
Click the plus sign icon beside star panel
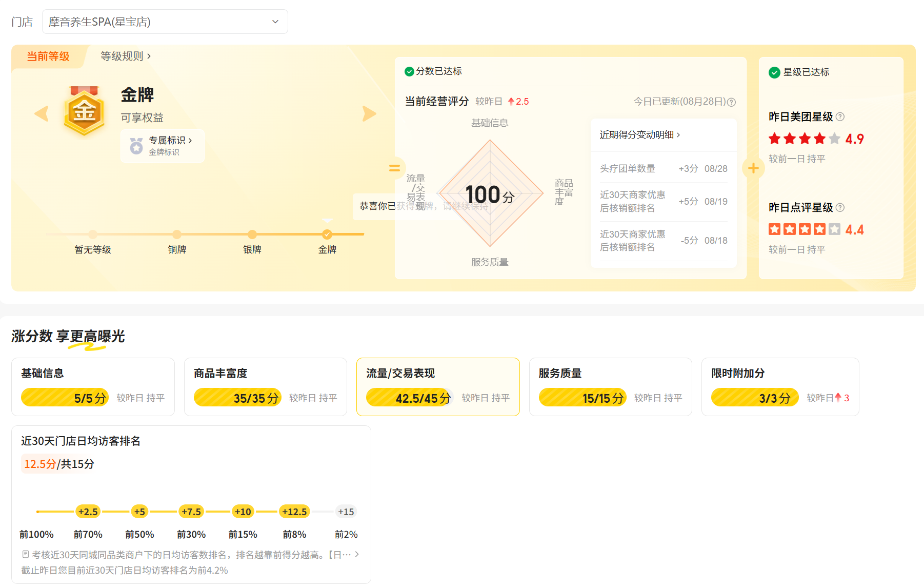click(753, 168)
